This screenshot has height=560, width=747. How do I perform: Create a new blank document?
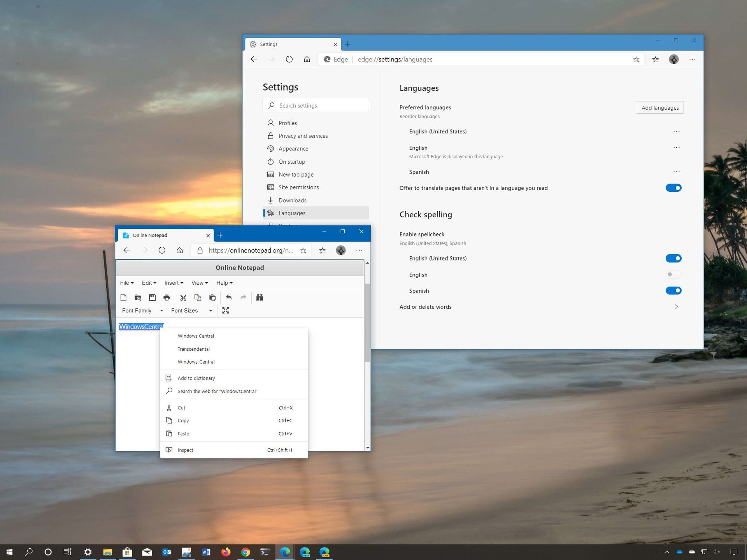124,297
